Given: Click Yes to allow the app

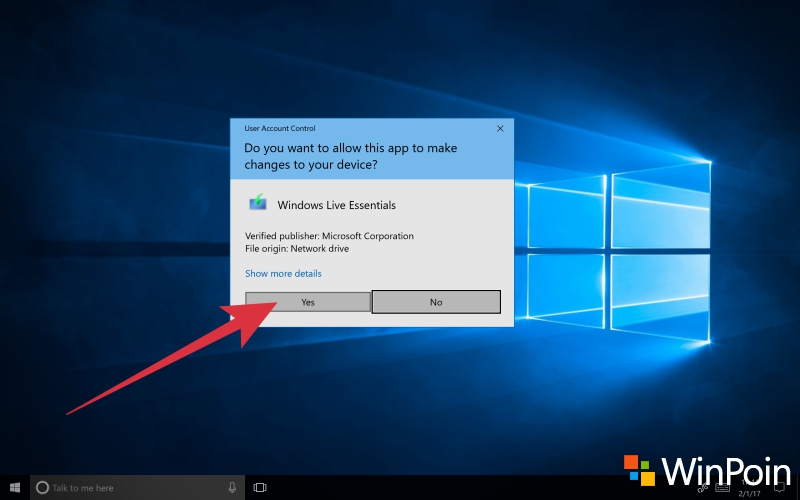Looking at the screenshot, I should coord(308,302).
